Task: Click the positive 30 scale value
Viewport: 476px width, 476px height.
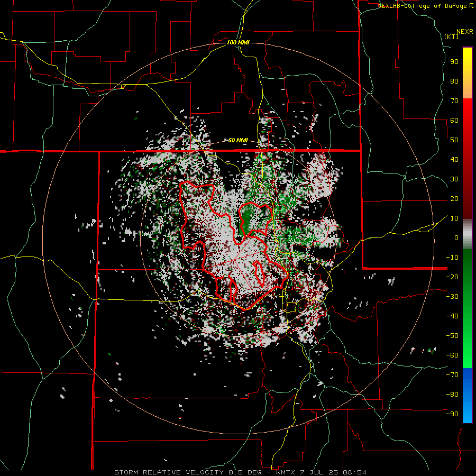Action: pyautogui.click(x=454, y=179)
